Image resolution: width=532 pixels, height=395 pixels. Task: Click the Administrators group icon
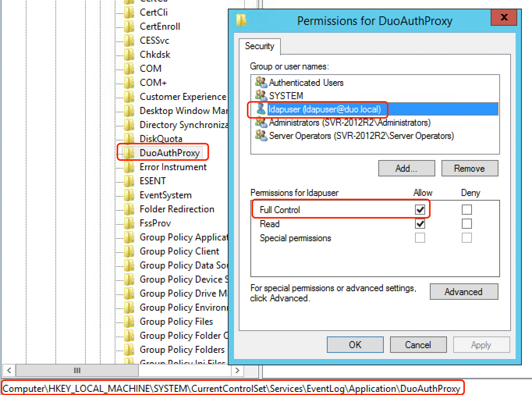coord(261,122)
